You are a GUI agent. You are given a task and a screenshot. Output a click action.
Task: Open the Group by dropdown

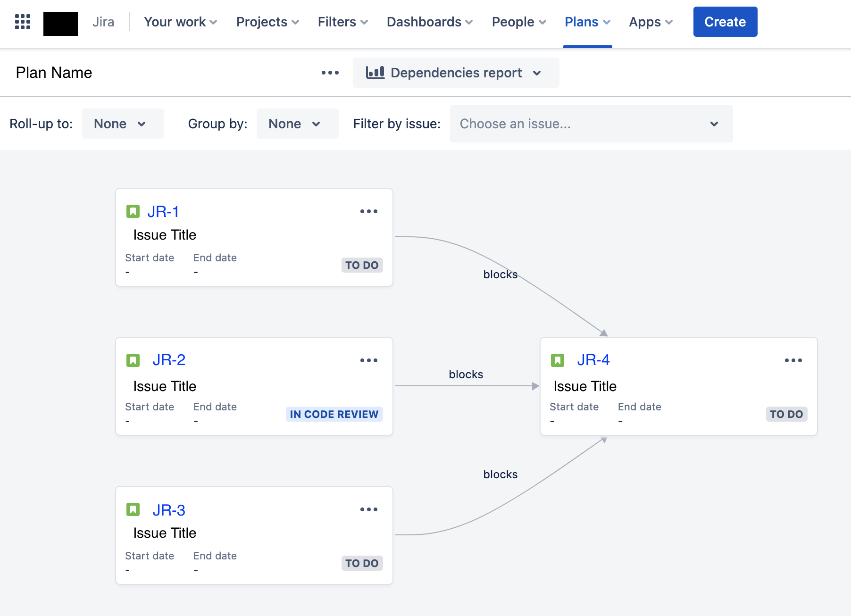click(297, 124)
